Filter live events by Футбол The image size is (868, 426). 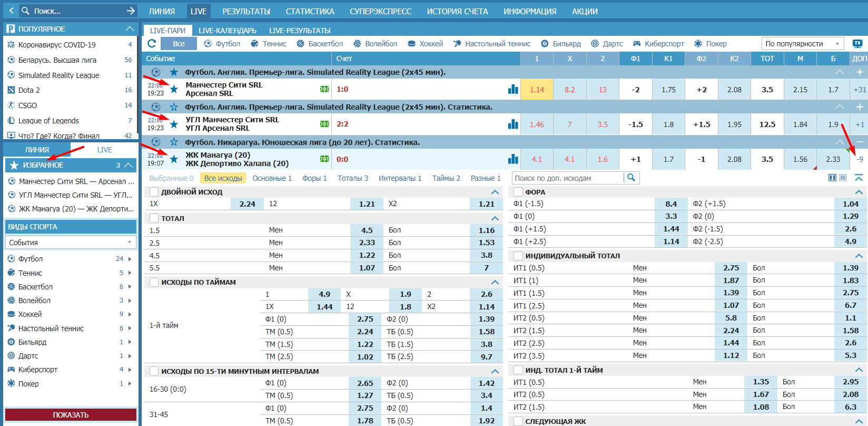pyautogui.click(x=222, y=44)
